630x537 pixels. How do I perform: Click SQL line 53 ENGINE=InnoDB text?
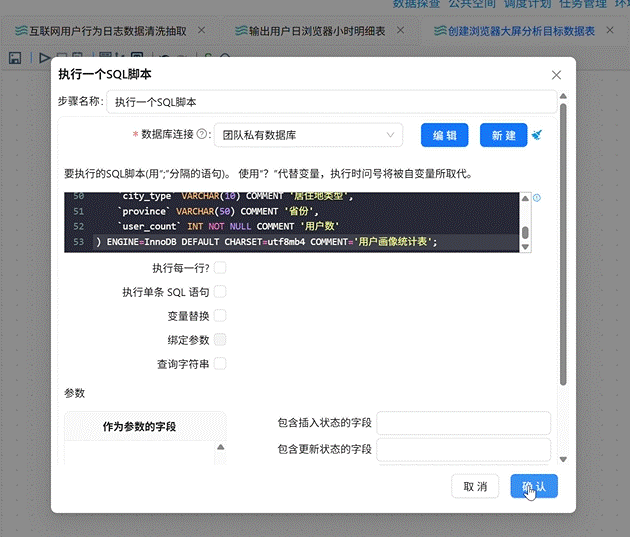(x=266, y=242)
